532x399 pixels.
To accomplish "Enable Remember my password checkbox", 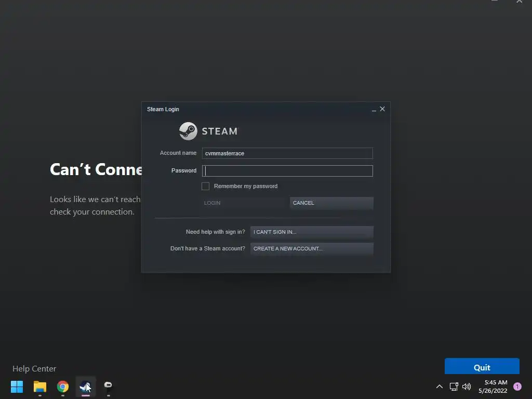I will coord(205,187).
